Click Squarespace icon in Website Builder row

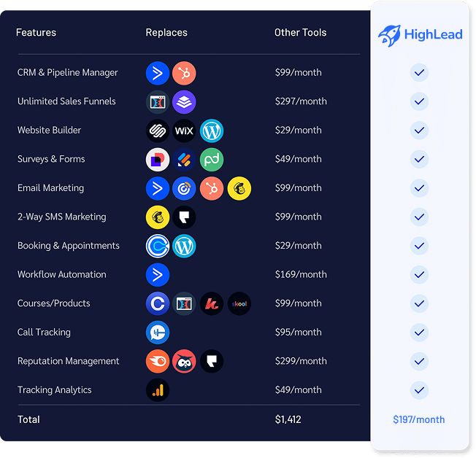pyautogui.click(x=158, y=131)
